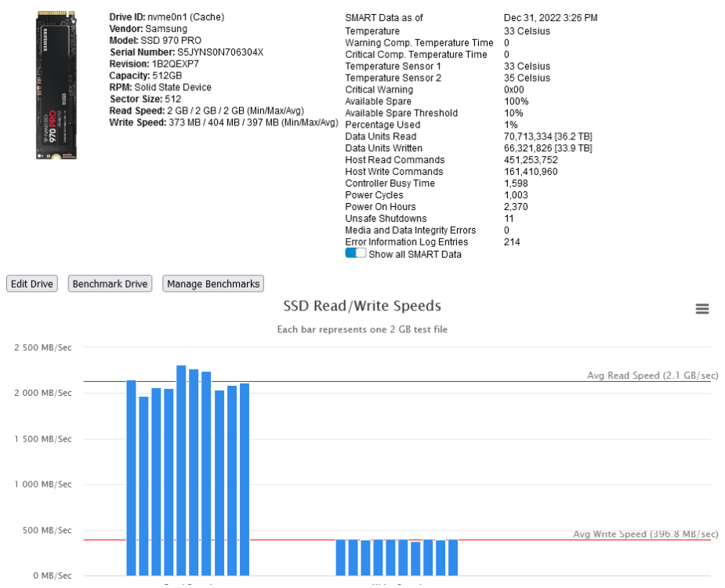Screen dimensions: 725x588
Task: Click the Avg Write Speed (396.8 MB/sec) label
Action: (x=646, y=534)
